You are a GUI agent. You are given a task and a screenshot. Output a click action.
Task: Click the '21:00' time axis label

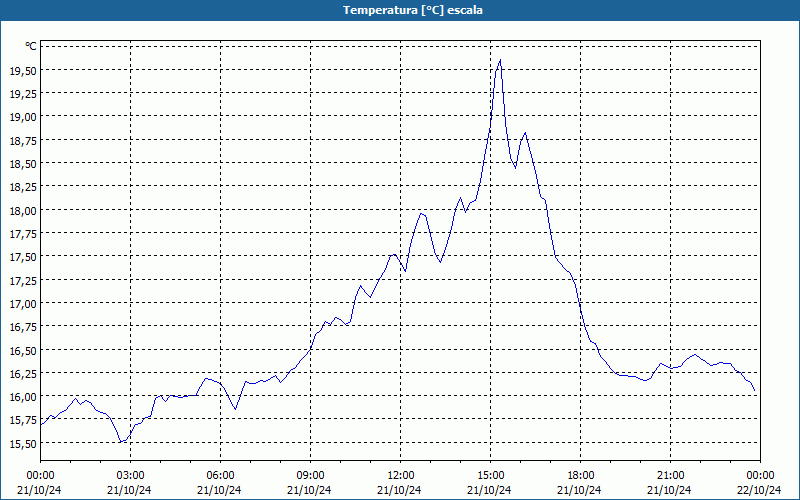click(x=670, y=475)
